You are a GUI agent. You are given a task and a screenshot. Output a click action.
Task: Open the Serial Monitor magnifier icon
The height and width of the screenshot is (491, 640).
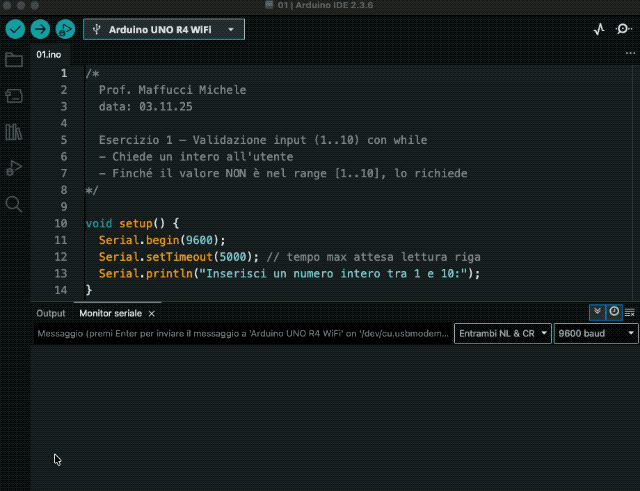click(624, 30)
